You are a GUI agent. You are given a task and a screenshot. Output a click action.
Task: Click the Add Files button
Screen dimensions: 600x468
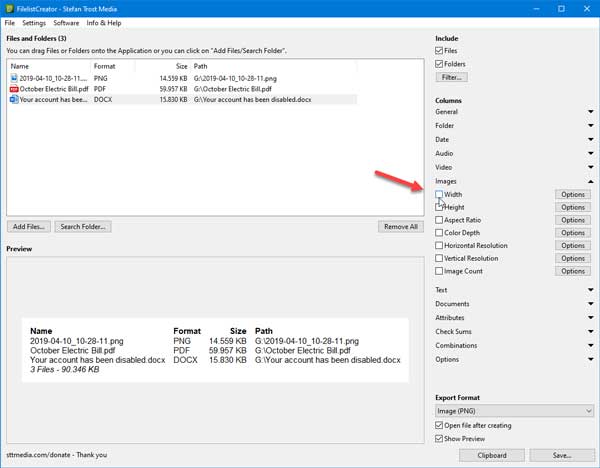point(30,227)
